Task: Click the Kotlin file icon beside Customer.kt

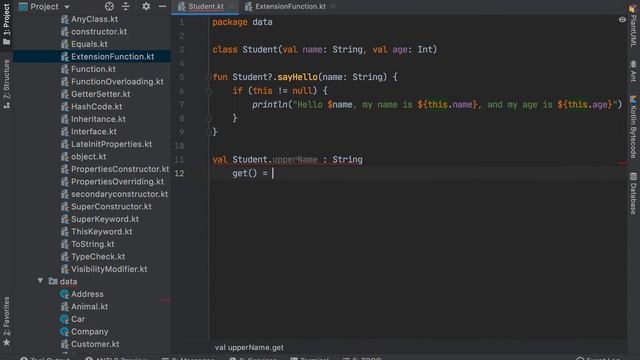Action: click(x=64, y=344)
